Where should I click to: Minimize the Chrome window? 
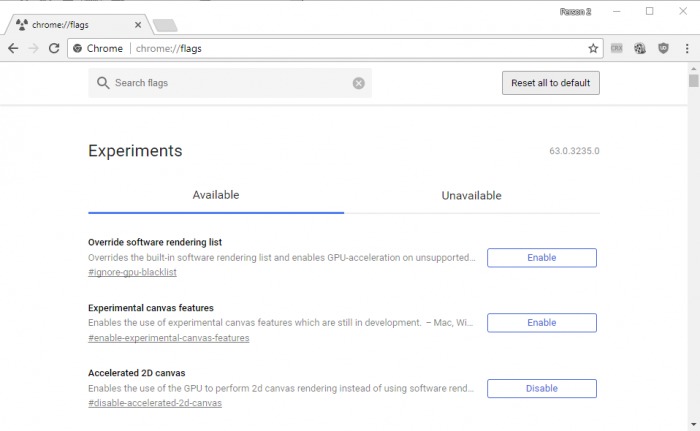tap(617, 11)
